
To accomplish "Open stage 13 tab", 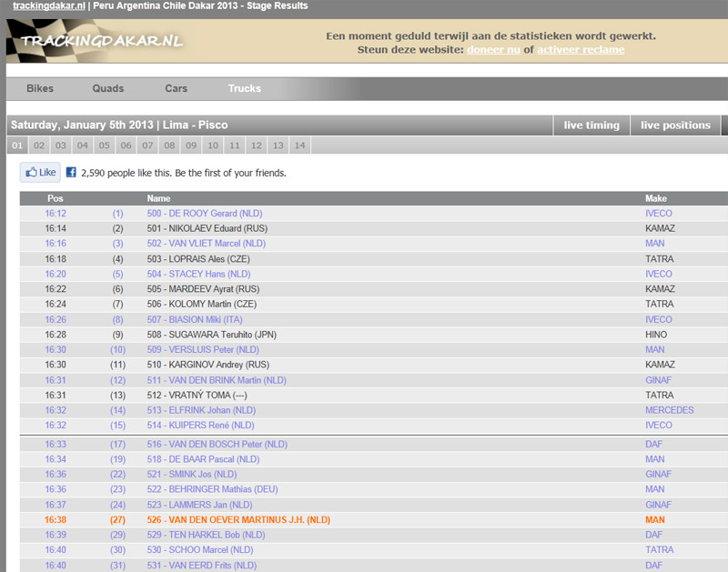I will (x=278, y=146).
